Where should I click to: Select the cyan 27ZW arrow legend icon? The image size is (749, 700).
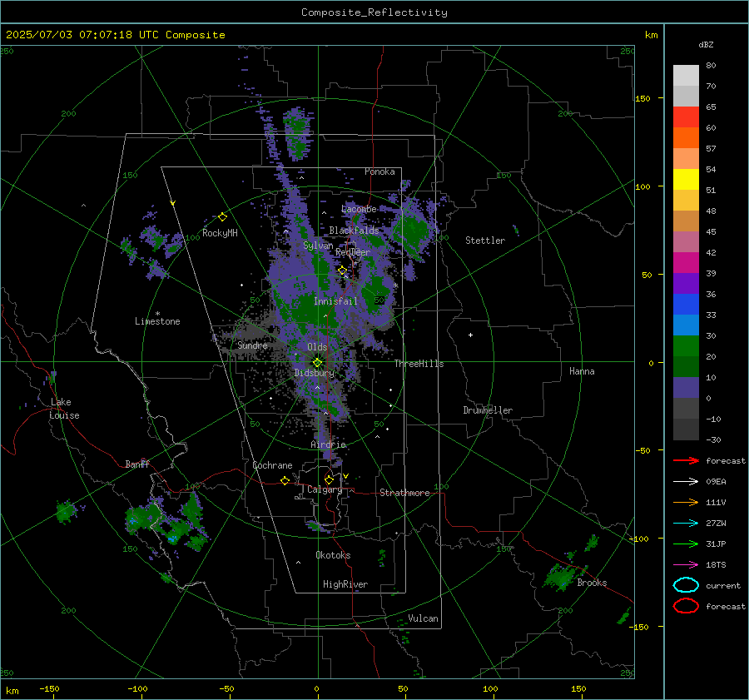click(686, 524)
